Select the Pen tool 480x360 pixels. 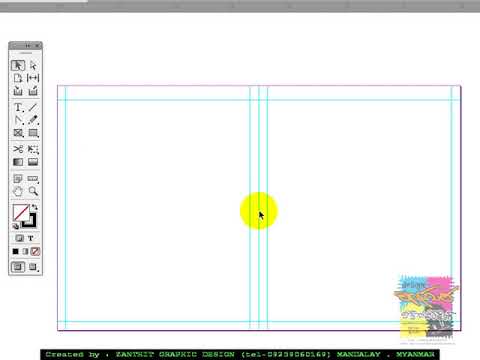(18, 120)
